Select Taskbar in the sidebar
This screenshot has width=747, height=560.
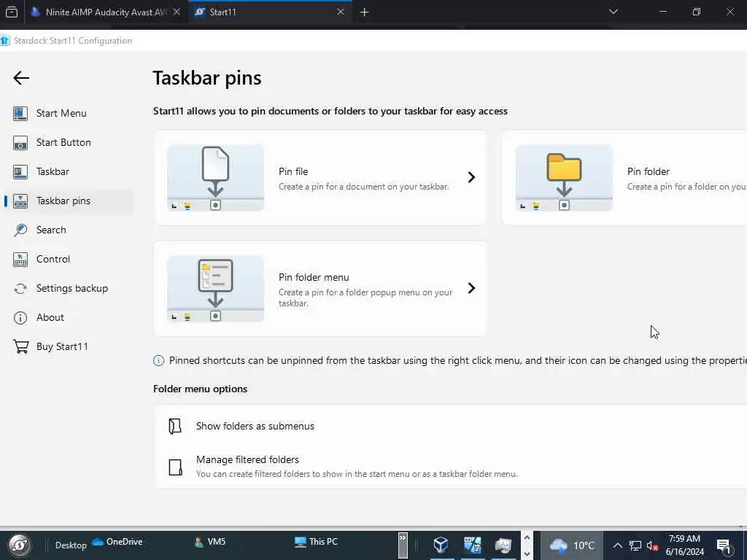(53, 171)
